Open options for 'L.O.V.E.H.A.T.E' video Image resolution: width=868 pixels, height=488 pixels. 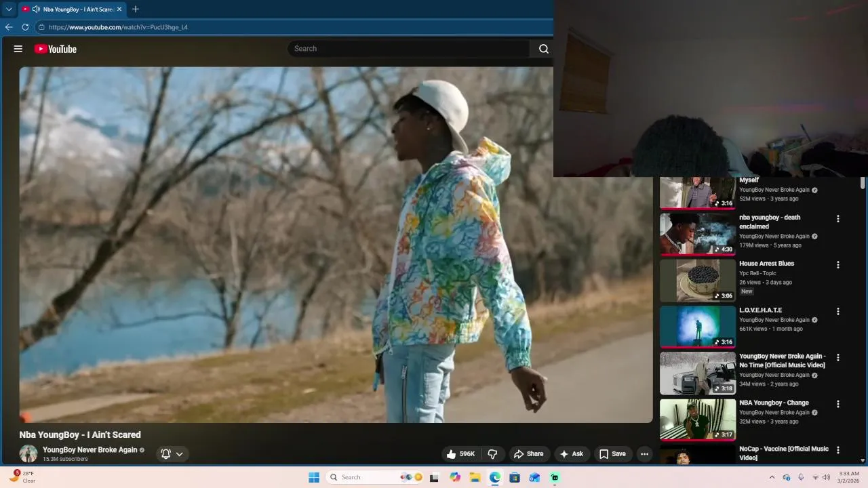pyautogui.click(x=838, y=312)
